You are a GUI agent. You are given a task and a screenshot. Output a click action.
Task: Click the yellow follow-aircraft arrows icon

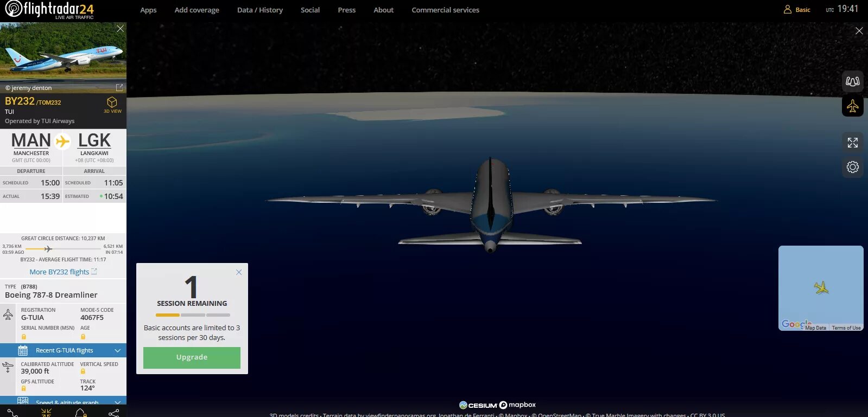(x=47, y=413)
